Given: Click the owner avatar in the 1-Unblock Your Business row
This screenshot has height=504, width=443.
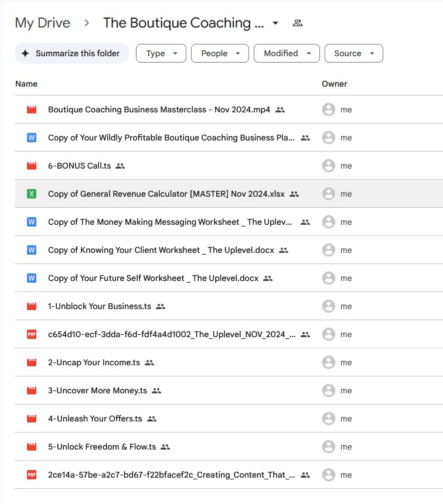Looking at the screenshot, I should 329,306.
